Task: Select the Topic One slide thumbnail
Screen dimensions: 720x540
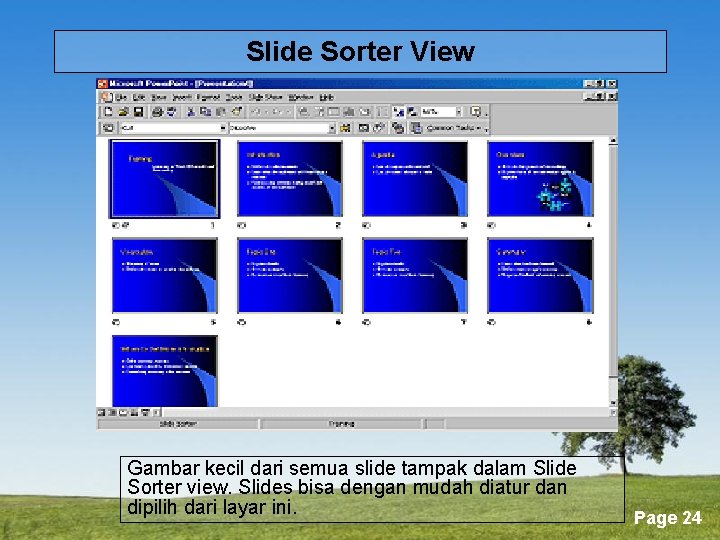Action: coord(290,276)
